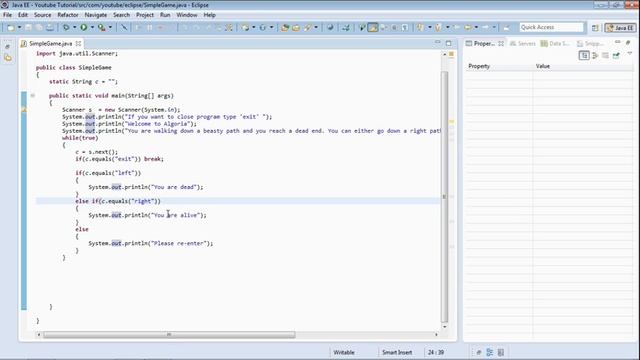This screenshot has height=360, width=640.
Task: Click the Smart Insert status entry
Action: point(397,352)
